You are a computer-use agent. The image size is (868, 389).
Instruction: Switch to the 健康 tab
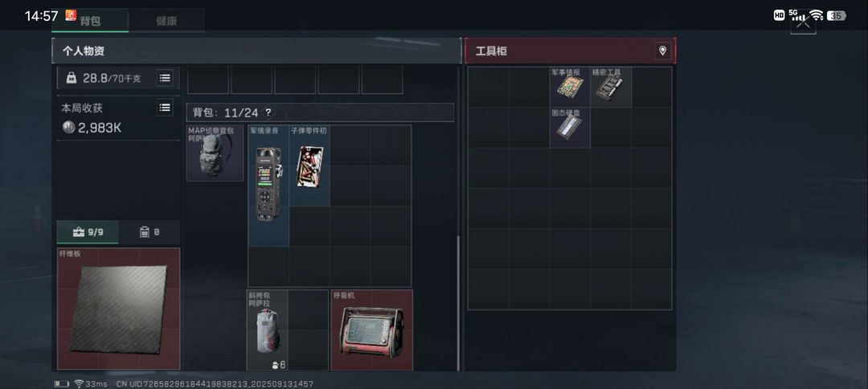[166, 20]
